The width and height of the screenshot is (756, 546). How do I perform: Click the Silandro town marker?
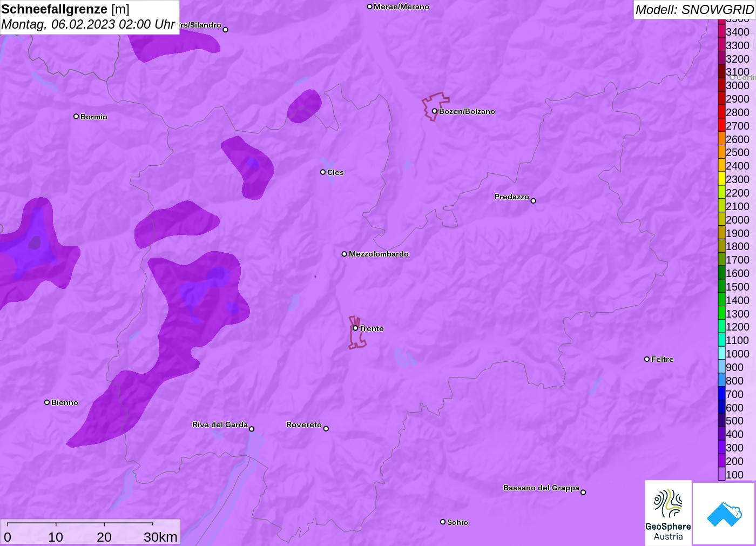pyautogui.click(x=225, y=29)
